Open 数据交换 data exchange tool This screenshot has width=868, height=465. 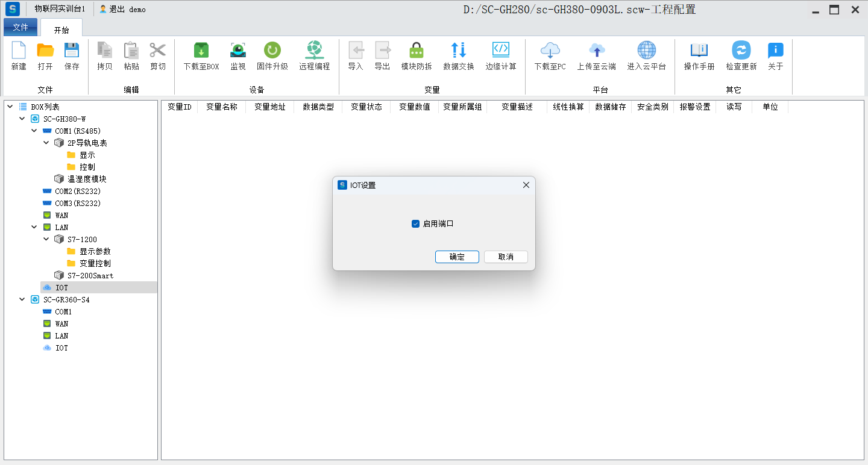coord(458,51)
